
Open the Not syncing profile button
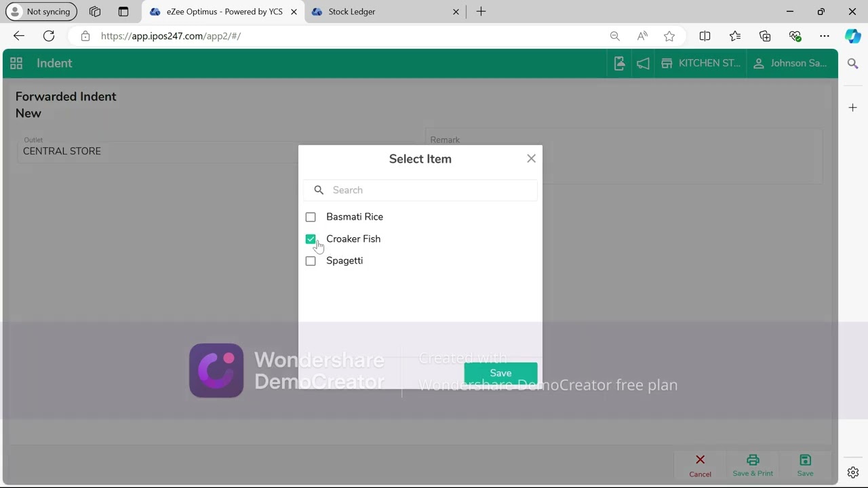coord(41,12)
